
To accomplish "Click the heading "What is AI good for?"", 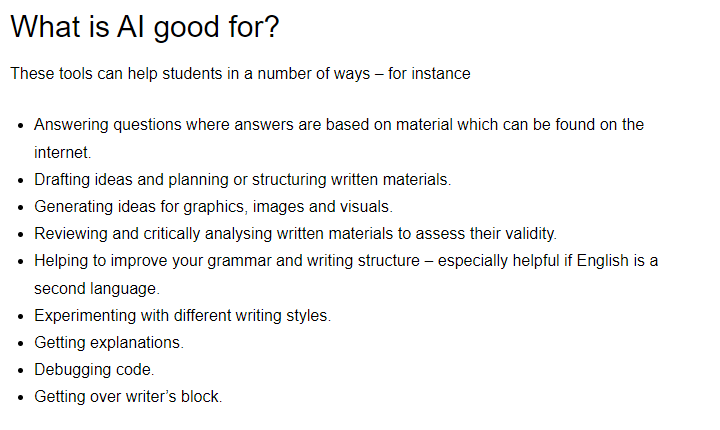I will point(144,27).
